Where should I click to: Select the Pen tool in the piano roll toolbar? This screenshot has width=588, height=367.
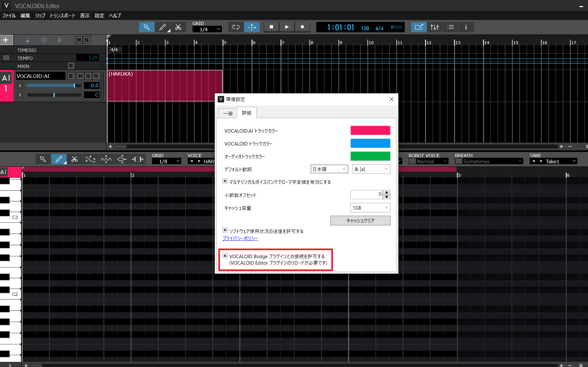(x=59, y=159)
